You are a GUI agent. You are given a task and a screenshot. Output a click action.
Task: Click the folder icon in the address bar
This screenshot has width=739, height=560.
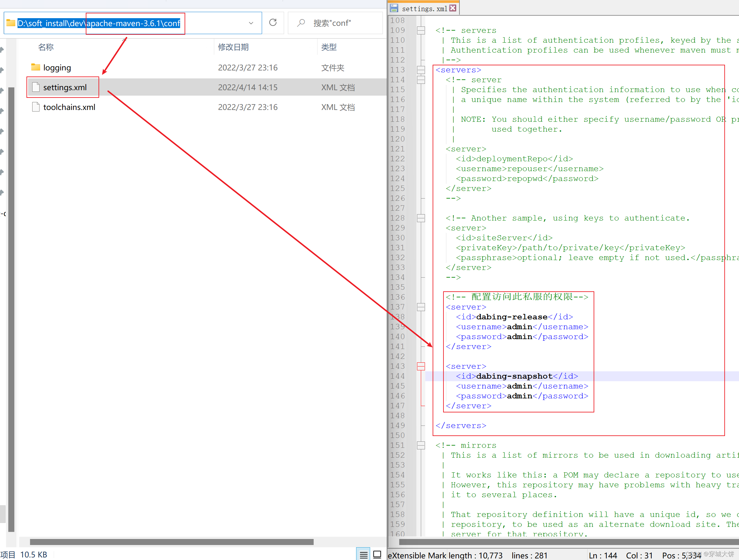tap(11, 23)
